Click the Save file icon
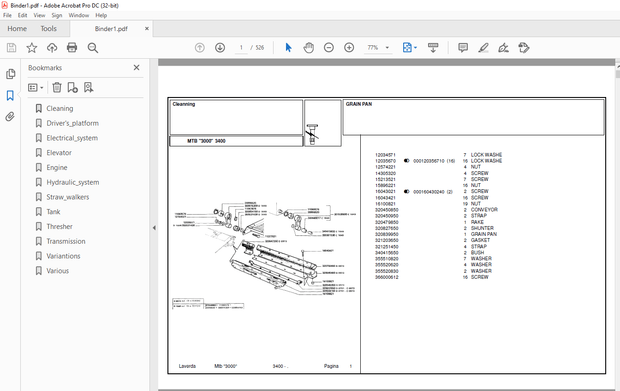620x391 pixels. 11,48
